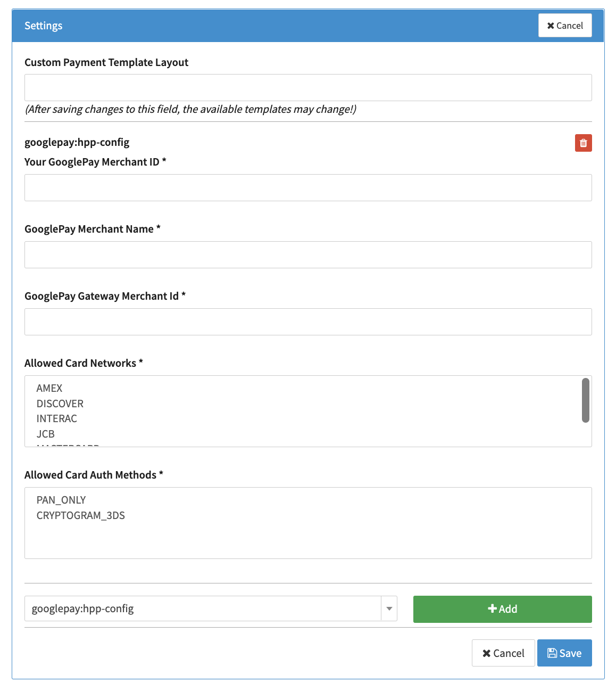This screenshot has width=616, height=691.
Task: Select INTERAC in Allowed Card Networks
Action: pos(57,419)
